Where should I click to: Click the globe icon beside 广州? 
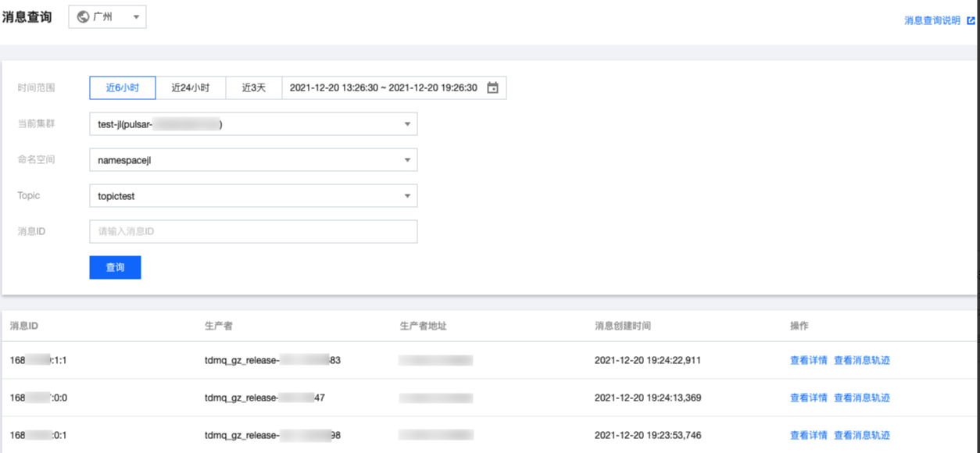point(83,17)
